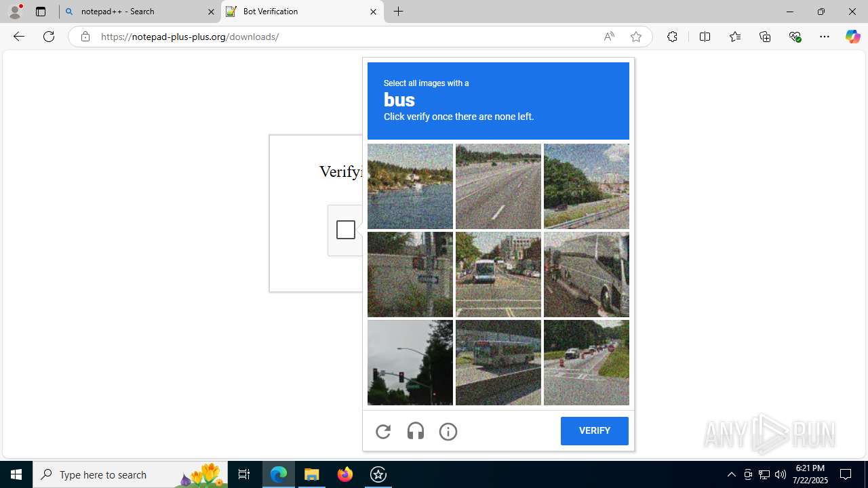
Task: Enable split screen view
Action: point(705,37)
